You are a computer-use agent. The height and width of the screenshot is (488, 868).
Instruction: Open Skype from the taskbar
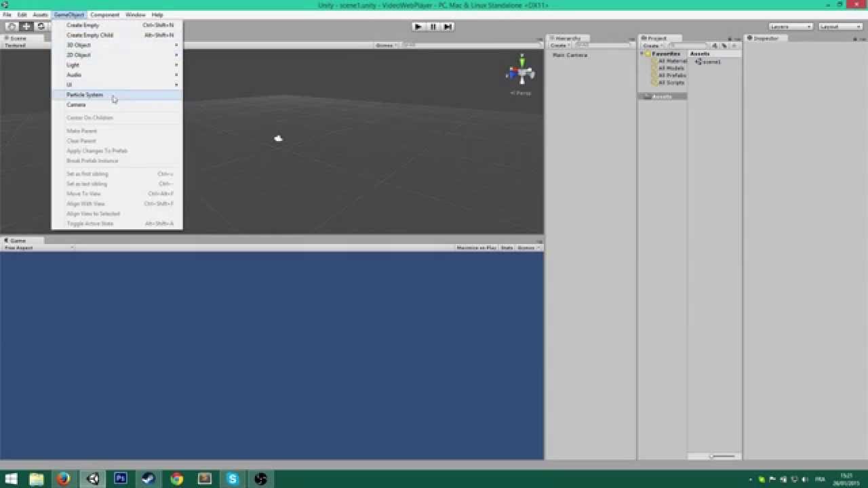pyautogui.click(x=233, y=479)
